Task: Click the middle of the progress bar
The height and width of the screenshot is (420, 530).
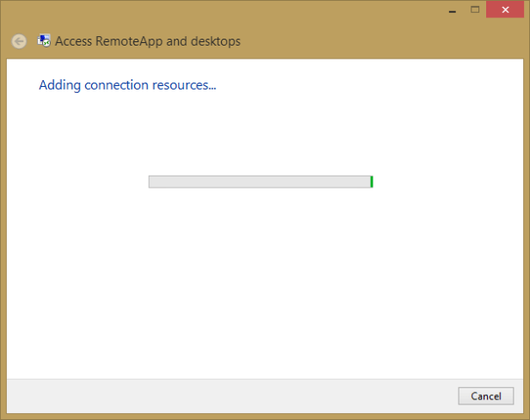Action: 260,182
